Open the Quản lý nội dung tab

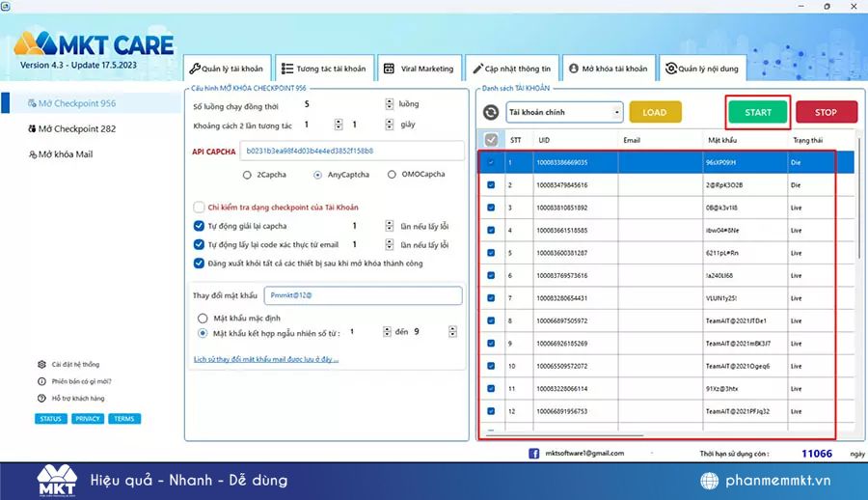point(702,69)
